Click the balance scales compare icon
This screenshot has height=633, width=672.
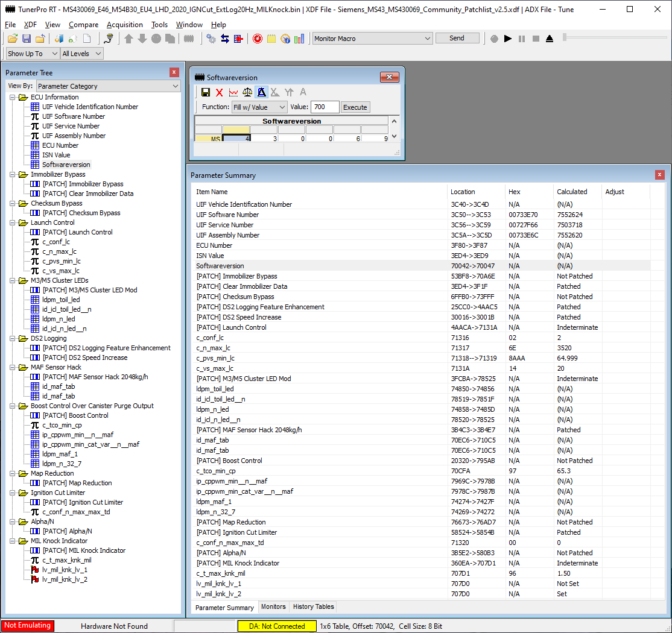click(x=247, y=92)
